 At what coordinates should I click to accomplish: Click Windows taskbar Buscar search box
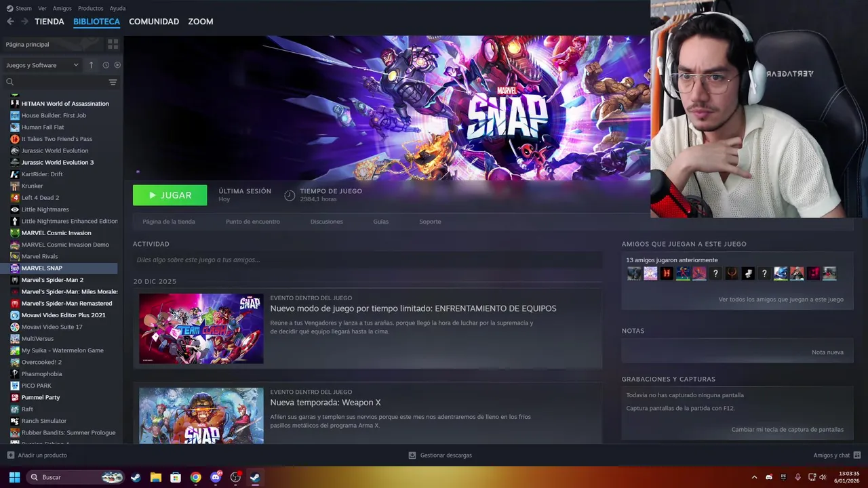click(x=75, y=477)
